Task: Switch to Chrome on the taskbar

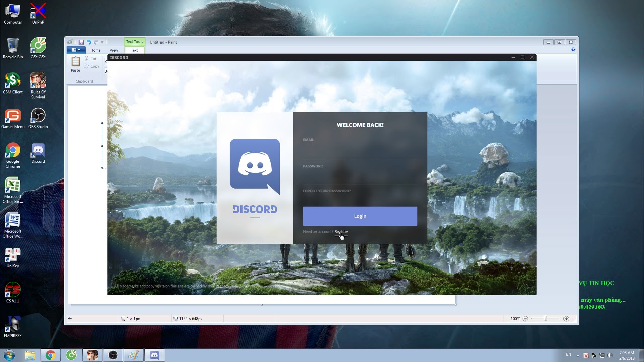Action: [50, 355]
